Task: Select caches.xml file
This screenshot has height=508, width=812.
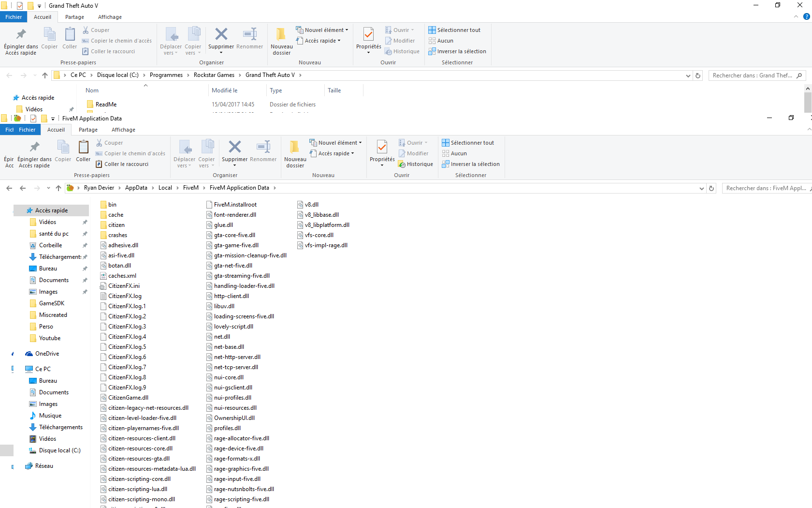Action: coord(118,276)
